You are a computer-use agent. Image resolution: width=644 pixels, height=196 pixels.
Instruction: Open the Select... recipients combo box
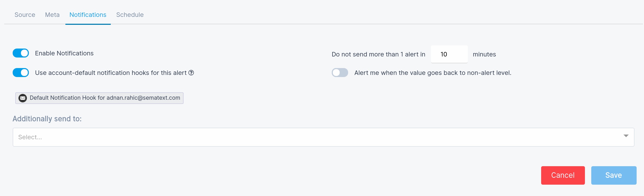pyautogui.click(x=324, y=137)
